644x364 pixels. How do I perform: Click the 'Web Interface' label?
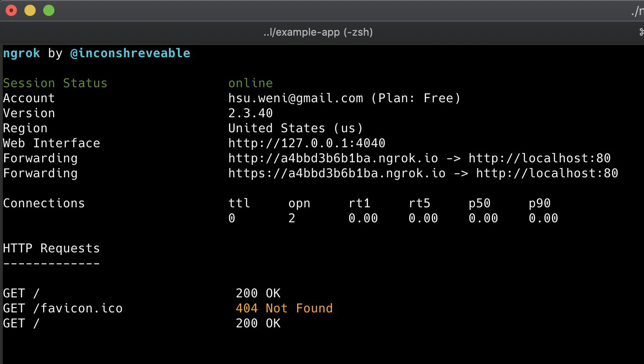(x=52, y=143)
